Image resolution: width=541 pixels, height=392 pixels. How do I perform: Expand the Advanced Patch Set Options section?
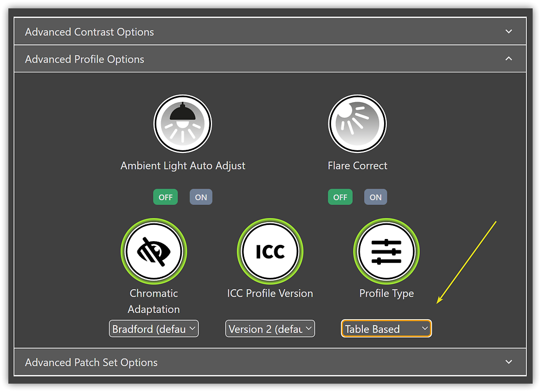coord(270,362)
